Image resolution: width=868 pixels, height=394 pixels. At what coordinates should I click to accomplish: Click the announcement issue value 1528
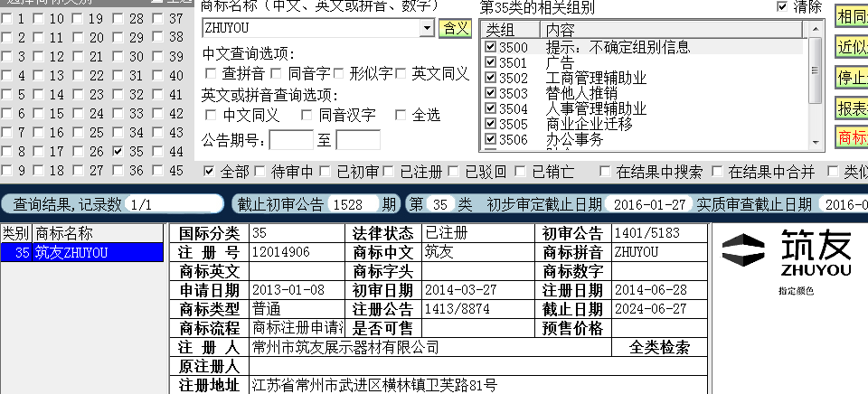coord(353,204)
